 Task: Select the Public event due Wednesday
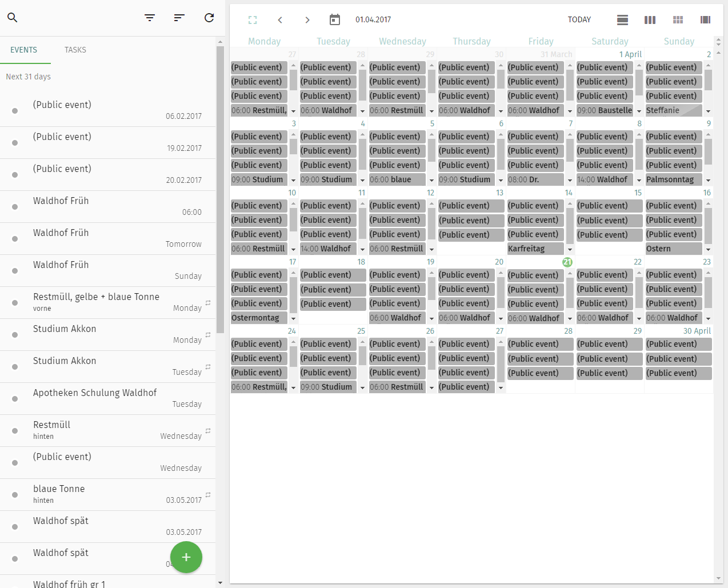point(108,462)
